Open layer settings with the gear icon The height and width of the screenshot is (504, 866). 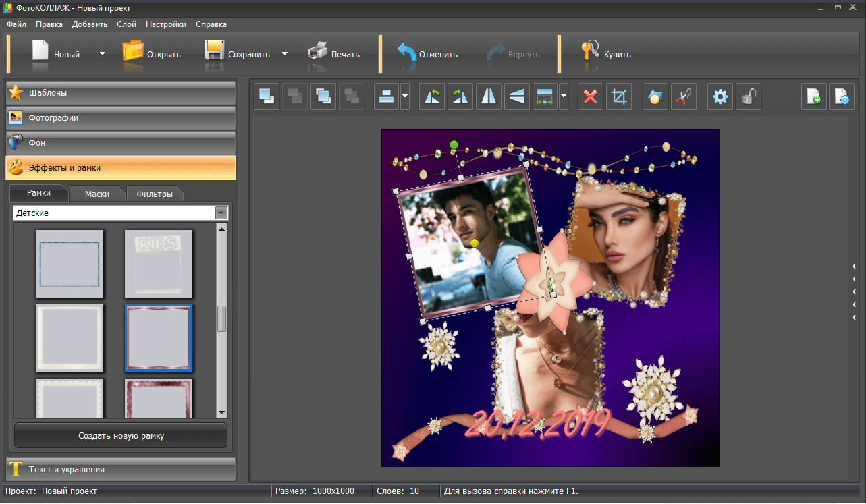coord(720,97)
